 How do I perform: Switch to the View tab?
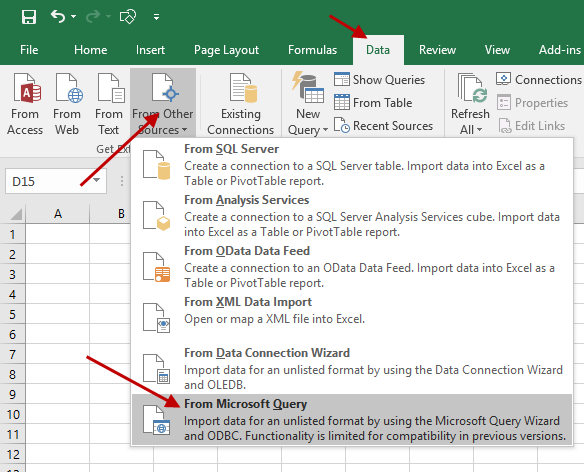click(497, 50)
